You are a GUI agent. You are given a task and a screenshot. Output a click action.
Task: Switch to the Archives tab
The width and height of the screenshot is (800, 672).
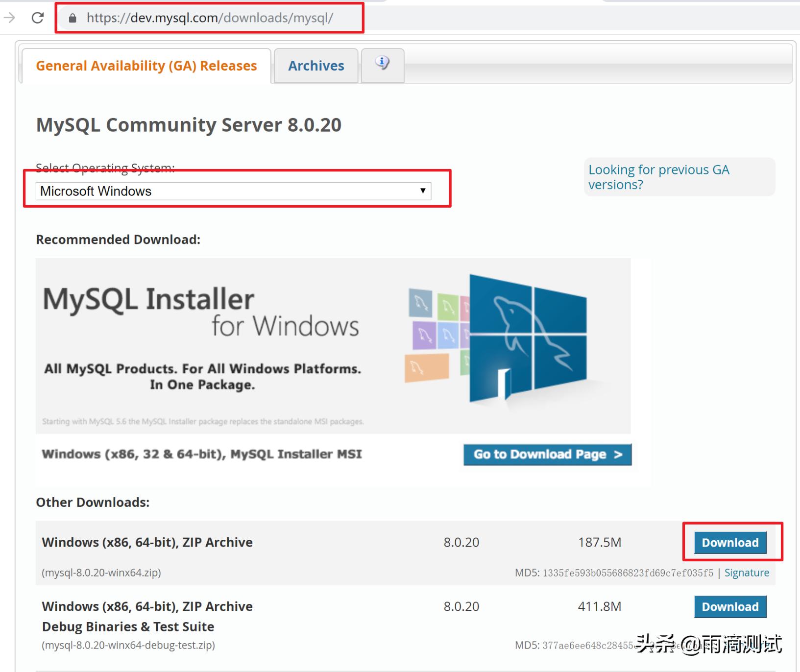click(316, 65)
